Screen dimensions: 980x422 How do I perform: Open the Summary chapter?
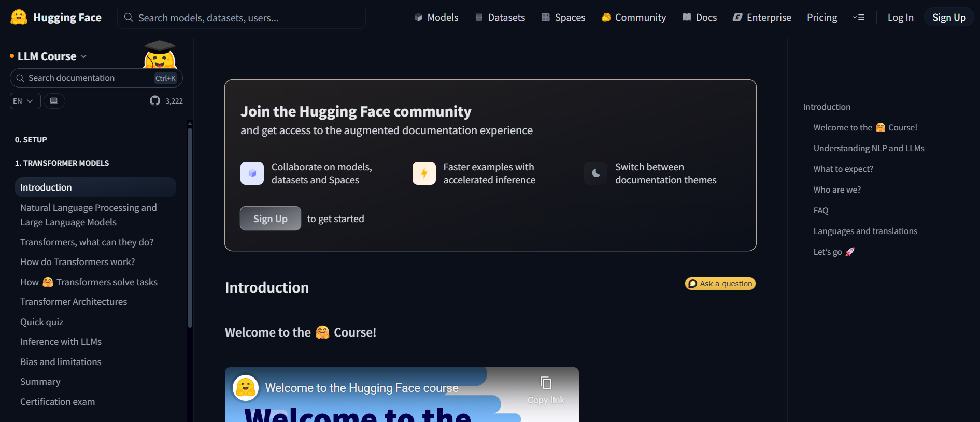click(x=40, y=382)
